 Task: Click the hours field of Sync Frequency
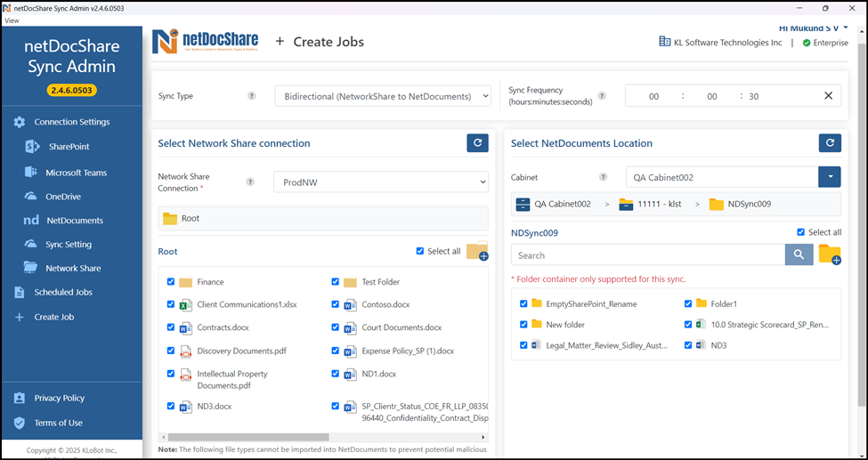point(653,96)
